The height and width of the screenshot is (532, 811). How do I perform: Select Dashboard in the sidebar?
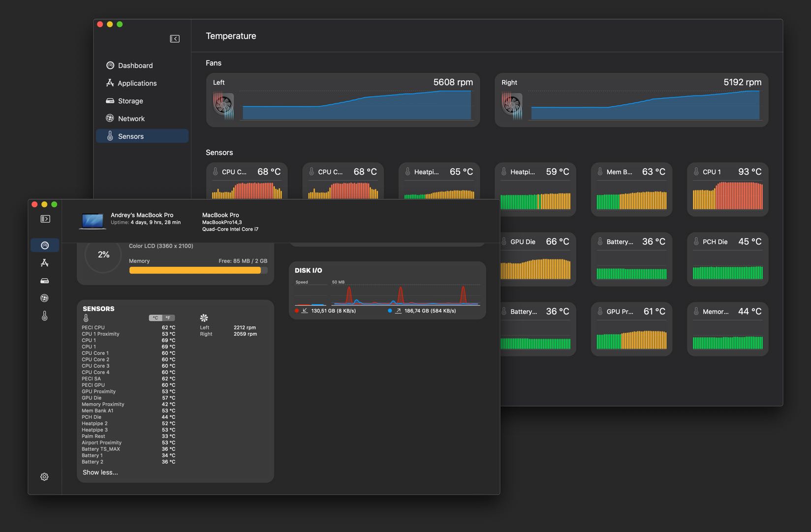tap(135, 65)
